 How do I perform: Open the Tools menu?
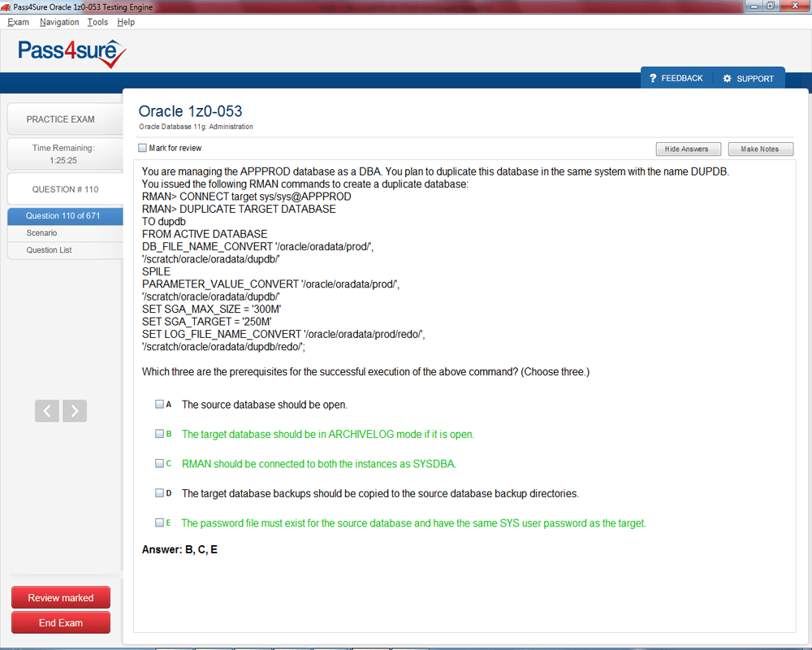coord(97,22)
